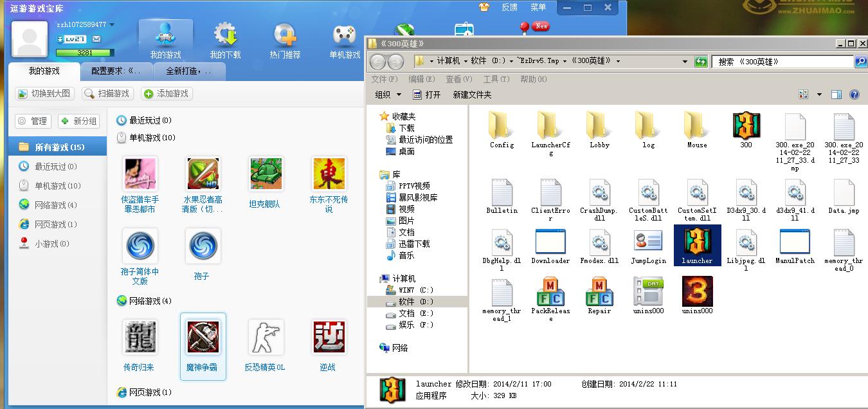Click the 新分组 button
868x409 pixels.
(x=79, y=121)
